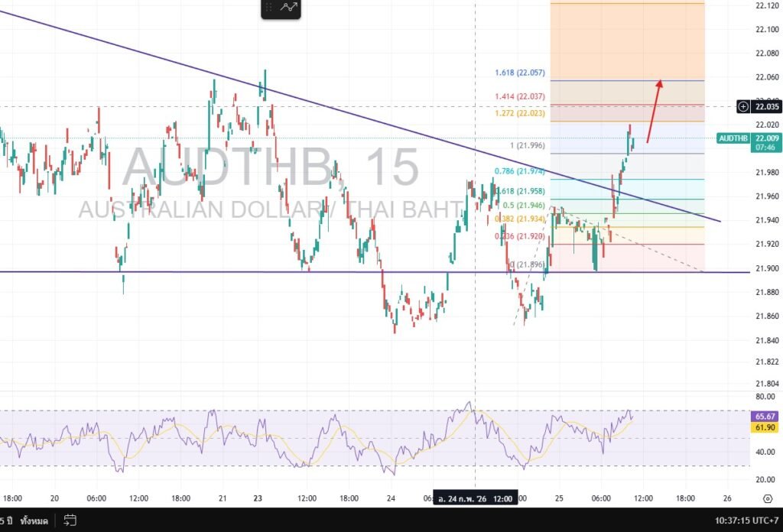Open the UTC+7 timezone menu
The image size is (783, 532).
746,521
